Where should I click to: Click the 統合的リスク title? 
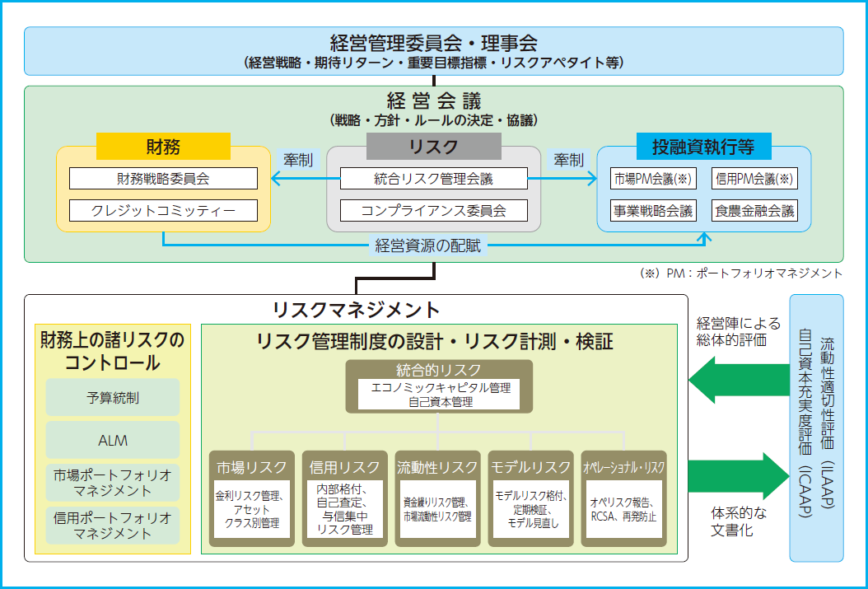point(438,370)
